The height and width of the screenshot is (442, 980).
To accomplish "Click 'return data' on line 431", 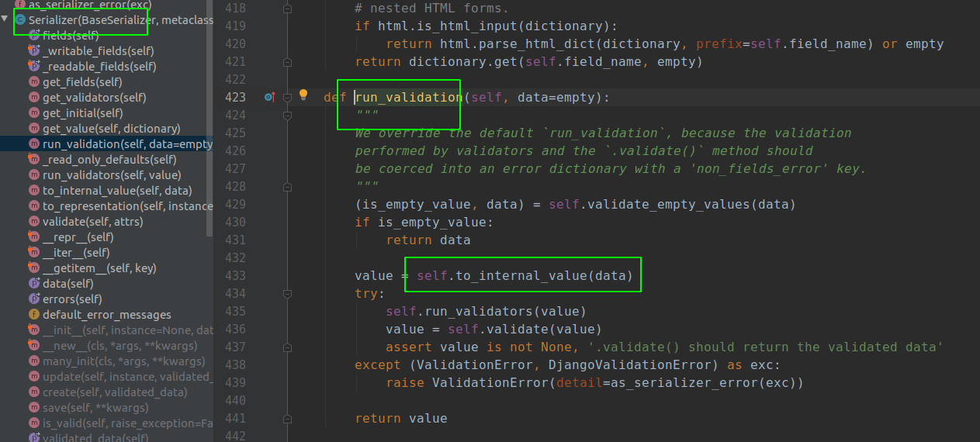I will (428, 240).
